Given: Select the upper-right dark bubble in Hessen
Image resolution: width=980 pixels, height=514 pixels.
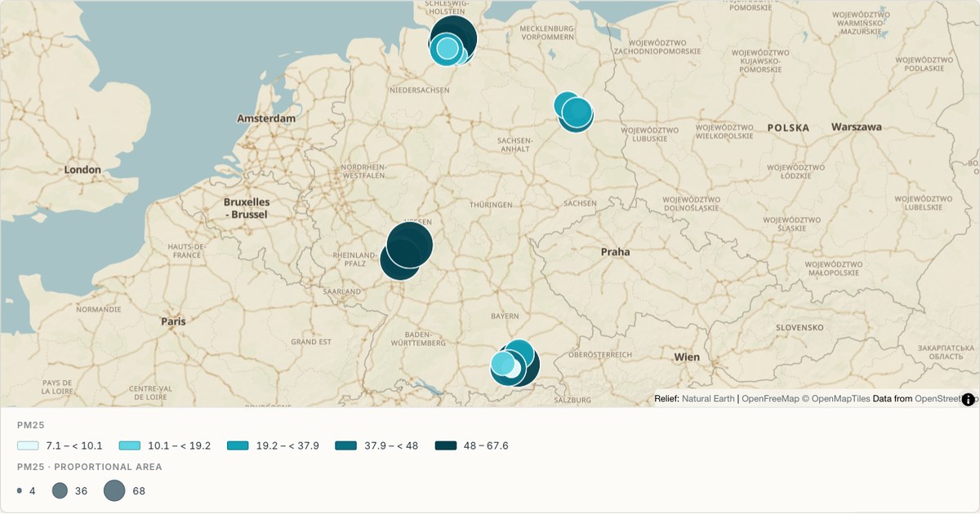Looking at the screenshot, I should click(x=409, y=245).
